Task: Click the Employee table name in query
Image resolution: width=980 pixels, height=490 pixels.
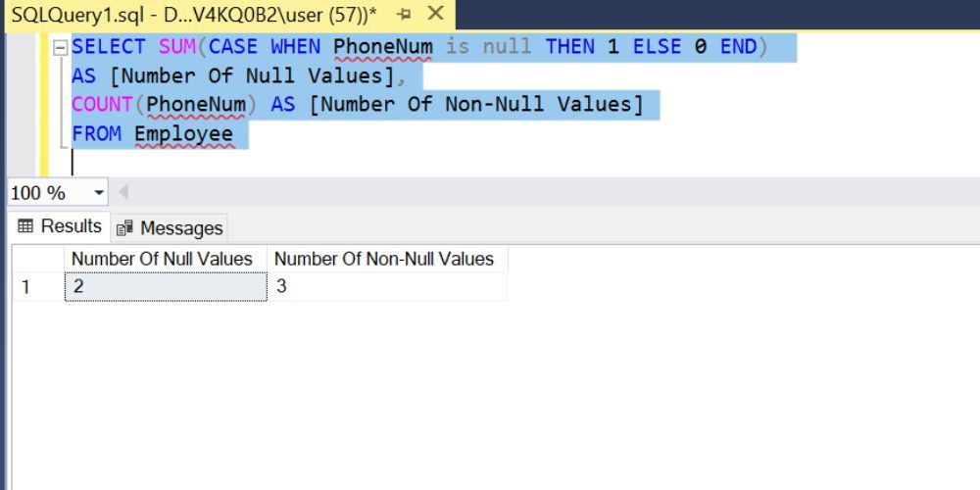Action: [184, 133]
